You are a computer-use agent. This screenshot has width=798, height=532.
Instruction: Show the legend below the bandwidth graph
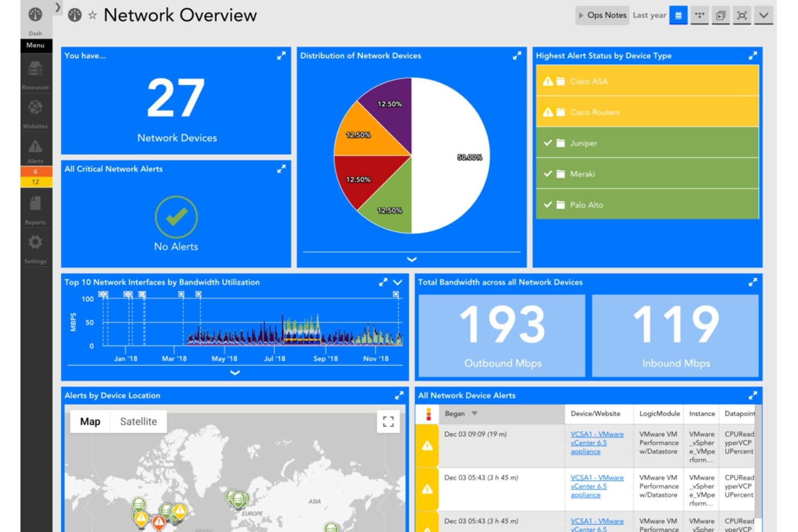pyautogui.click(x=235, y=372)
